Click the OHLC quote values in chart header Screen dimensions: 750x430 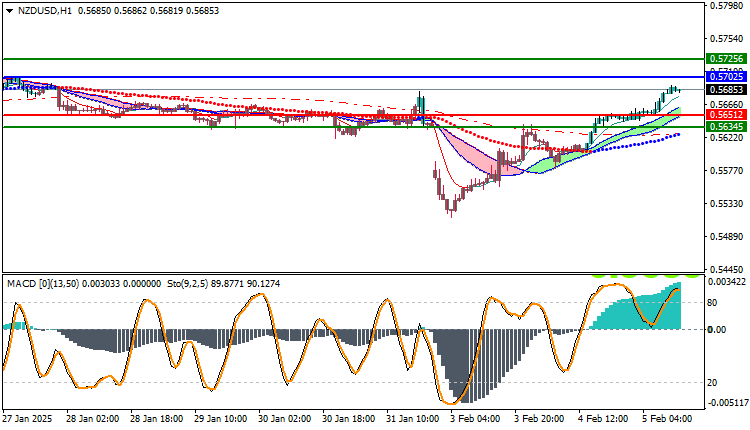148,11
